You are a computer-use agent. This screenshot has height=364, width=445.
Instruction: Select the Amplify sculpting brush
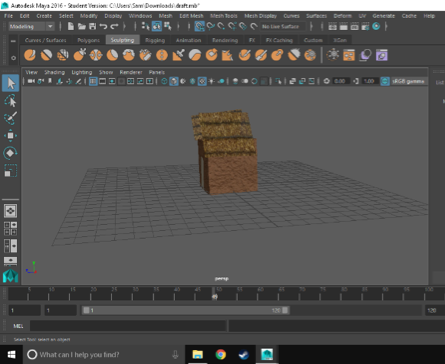(x=294, y=55)
